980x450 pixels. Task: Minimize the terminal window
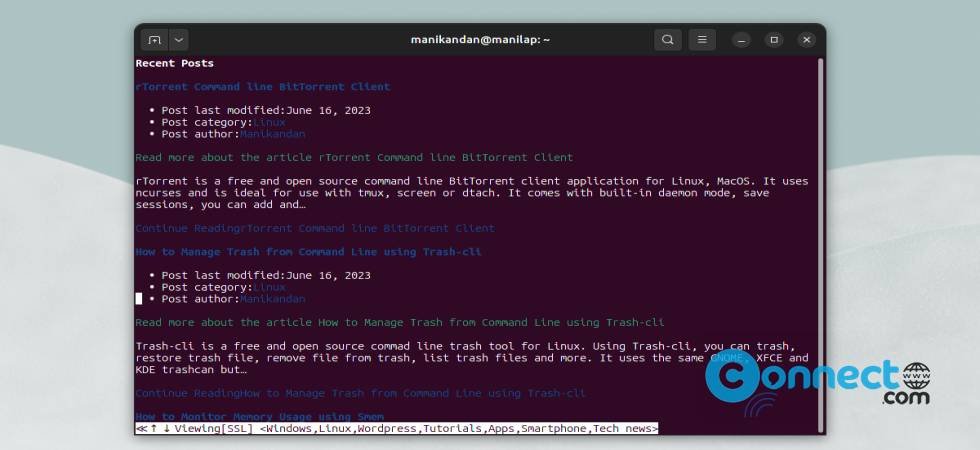[741, 40]
